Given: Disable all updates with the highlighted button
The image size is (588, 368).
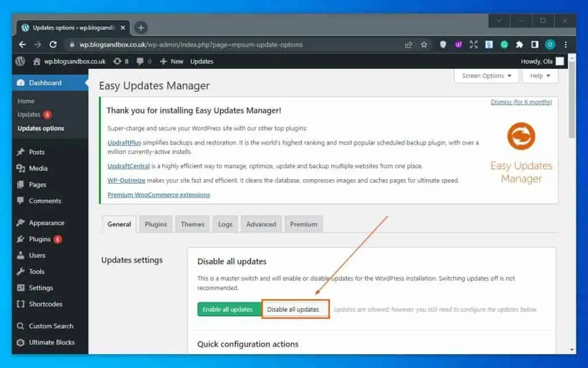Looking at the screenshot, I should click(x=295, y=309).
